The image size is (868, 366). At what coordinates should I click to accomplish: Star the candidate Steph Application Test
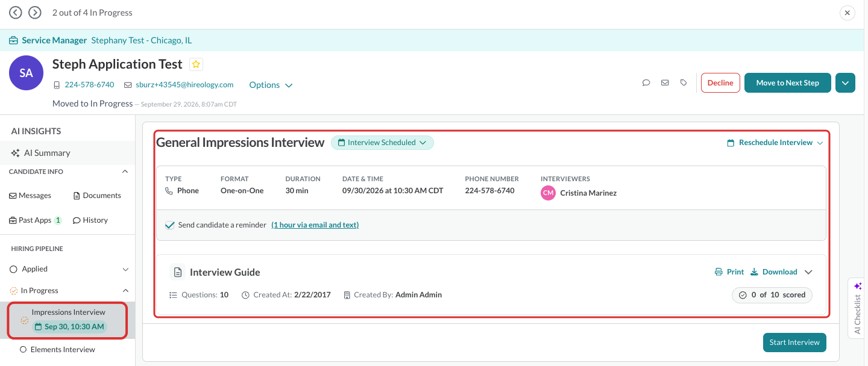(x=196, y=64)
